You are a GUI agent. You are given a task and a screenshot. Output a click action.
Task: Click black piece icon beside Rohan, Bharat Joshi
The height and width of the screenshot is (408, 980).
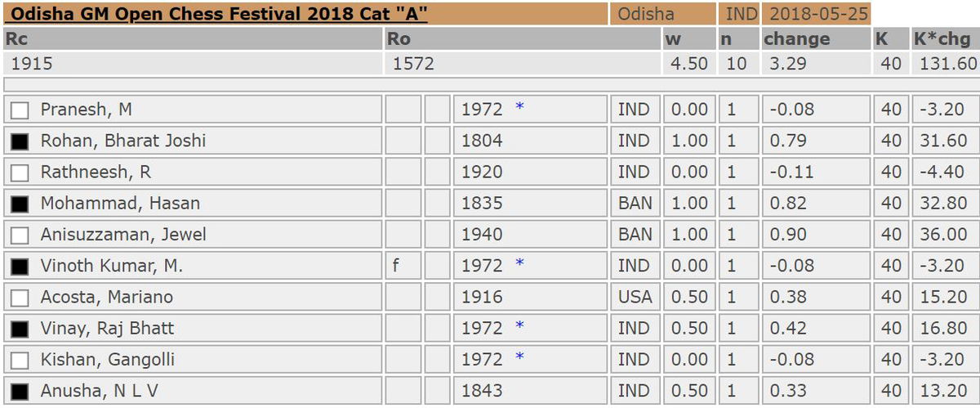click(x=20, y=141)
